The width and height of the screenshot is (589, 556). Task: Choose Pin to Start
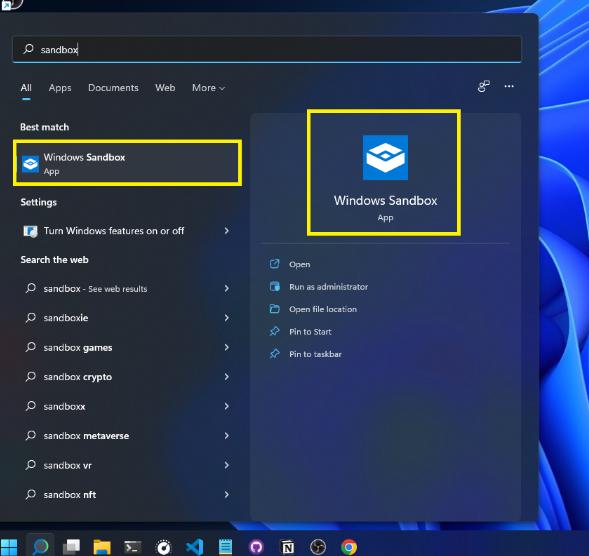(310, 332)
